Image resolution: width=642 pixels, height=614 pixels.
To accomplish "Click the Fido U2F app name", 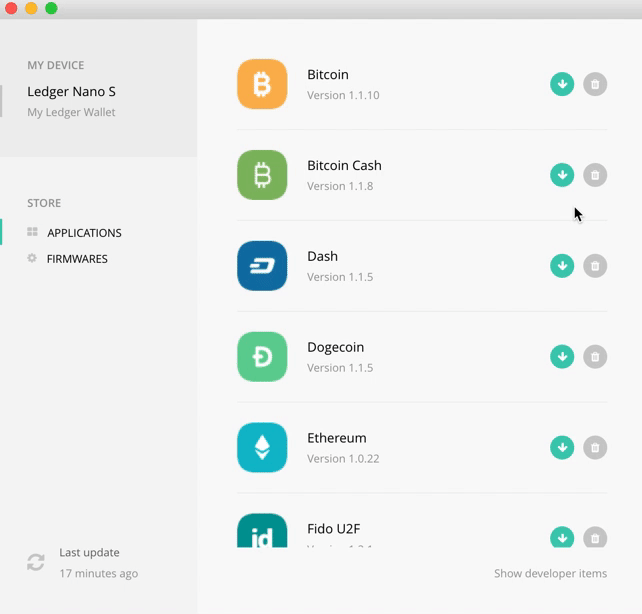I will (334, 529).
